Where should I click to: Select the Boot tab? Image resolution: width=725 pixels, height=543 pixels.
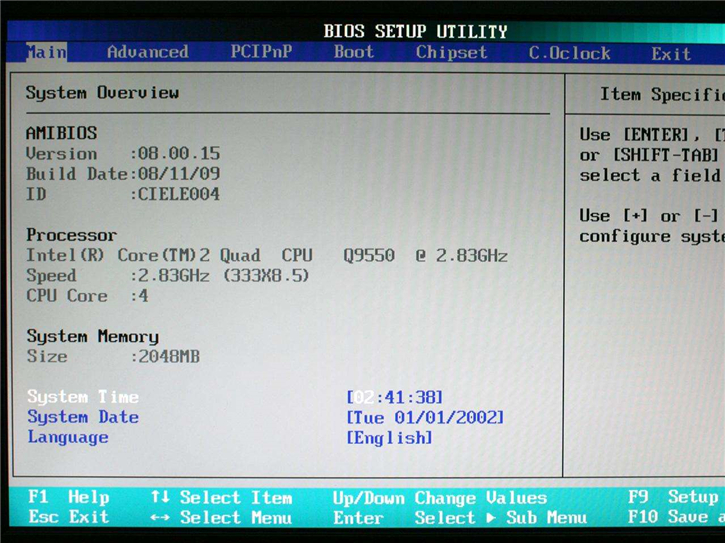point(354,52)
